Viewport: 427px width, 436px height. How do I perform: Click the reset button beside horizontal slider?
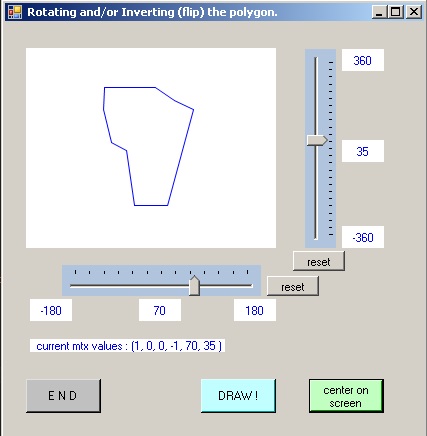[x=293, y=286]
